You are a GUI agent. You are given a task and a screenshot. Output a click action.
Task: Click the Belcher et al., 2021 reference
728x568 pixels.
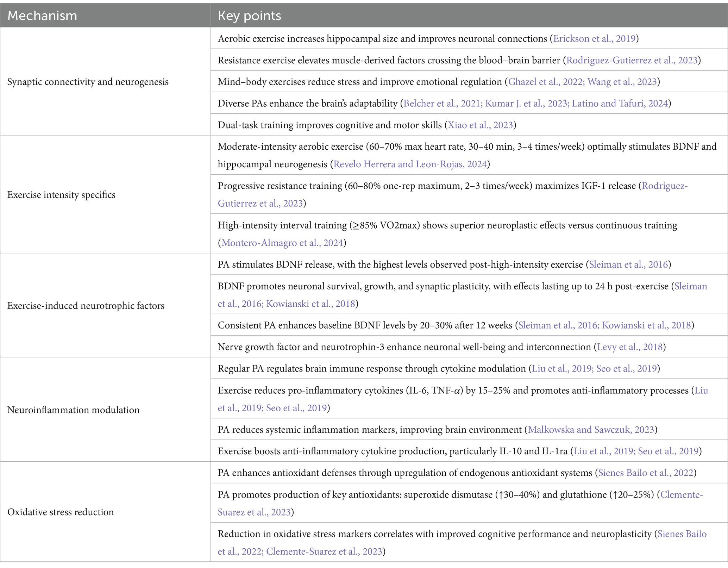(x=443, y=103)
